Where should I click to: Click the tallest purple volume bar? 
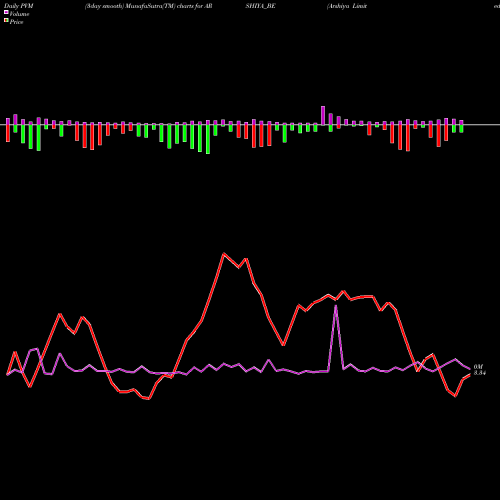[x=323, y=116]
